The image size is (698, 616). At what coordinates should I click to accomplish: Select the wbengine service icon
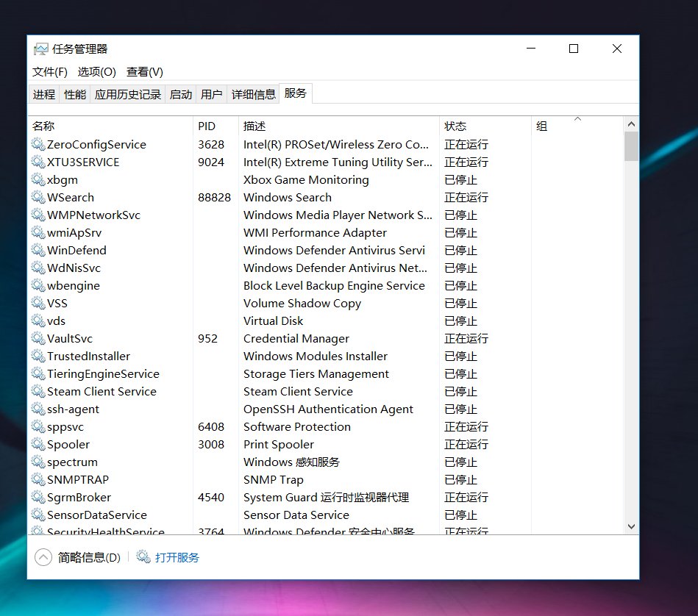[38, 285]
